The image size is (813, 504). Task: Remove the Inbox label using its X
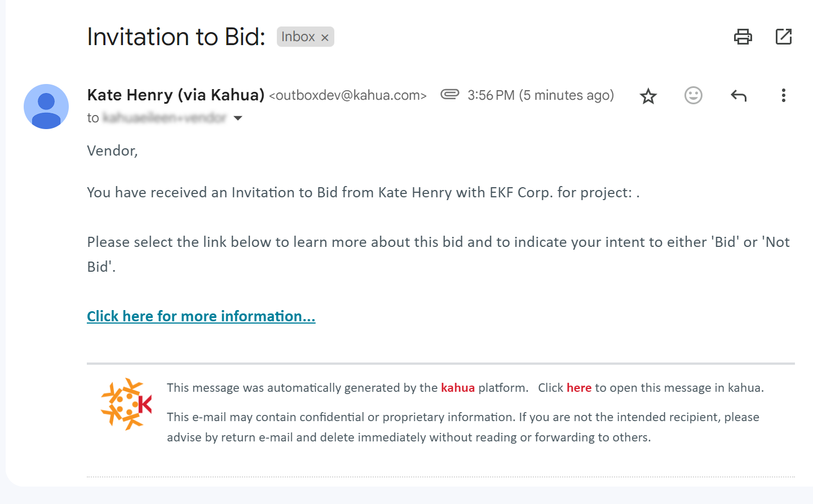click(x=325, y=38)
